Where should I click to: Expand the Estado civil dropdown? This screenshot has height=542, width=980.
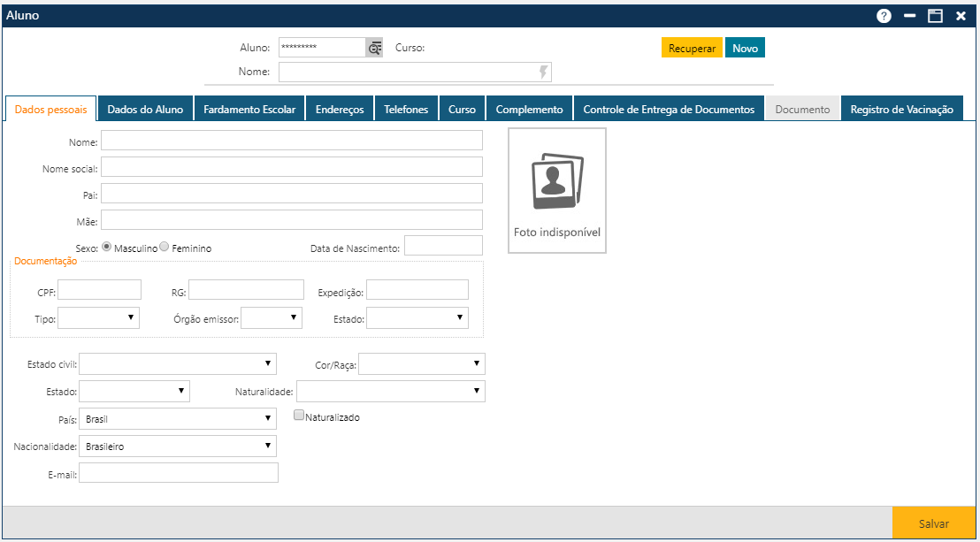click(178, 364)
